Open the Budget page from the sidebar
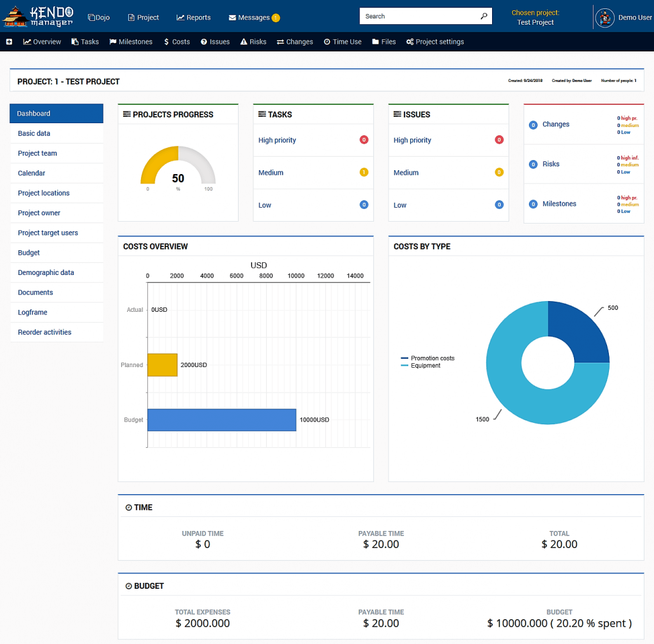Image resolution: width=654 pixels, height=644 pixels. (29, 252)
